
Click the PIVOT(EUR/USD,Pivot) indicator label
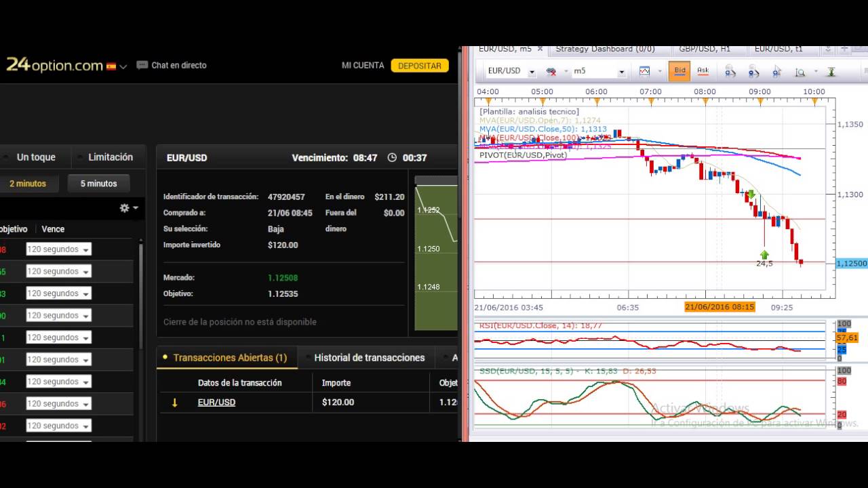point(523,155)
